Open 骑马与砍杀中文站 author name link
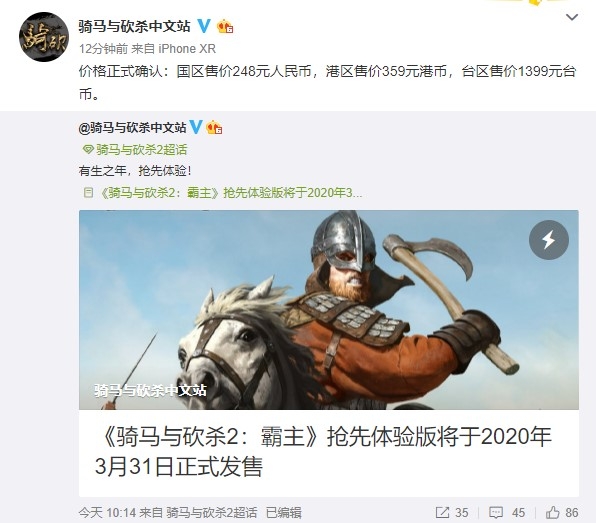596x523 pixels. click(x=134, y=26)
